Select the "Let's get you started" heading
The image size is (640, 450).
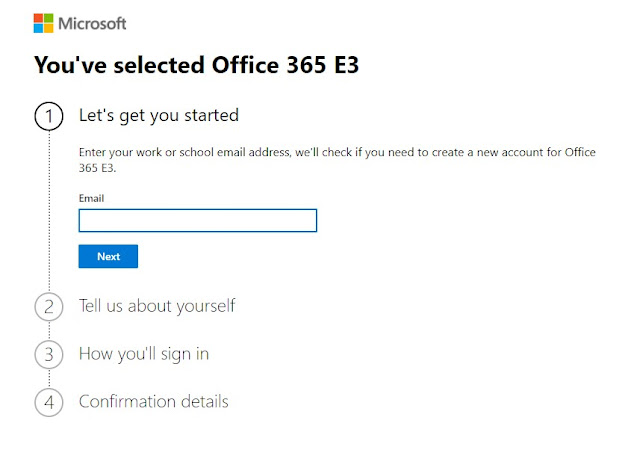(x=159, y=115)
